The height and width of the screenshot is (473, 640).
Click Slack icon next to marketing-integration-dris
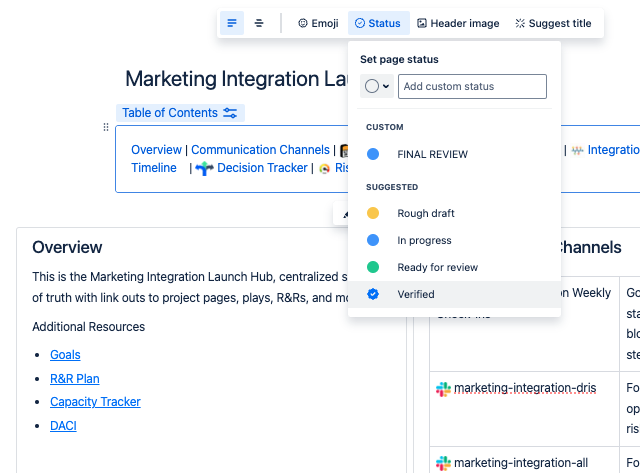coord(443,389)
